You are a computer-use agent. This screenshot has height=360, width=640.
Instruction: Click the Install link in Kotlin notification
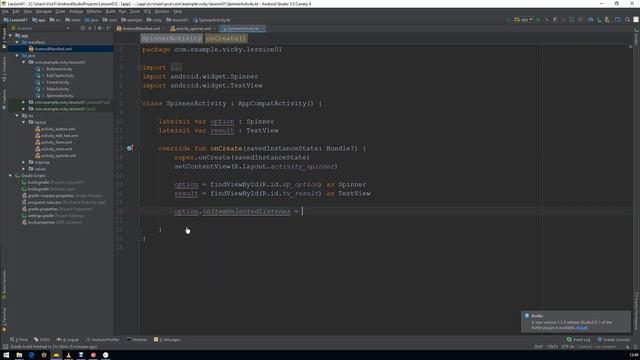point(582,328)
